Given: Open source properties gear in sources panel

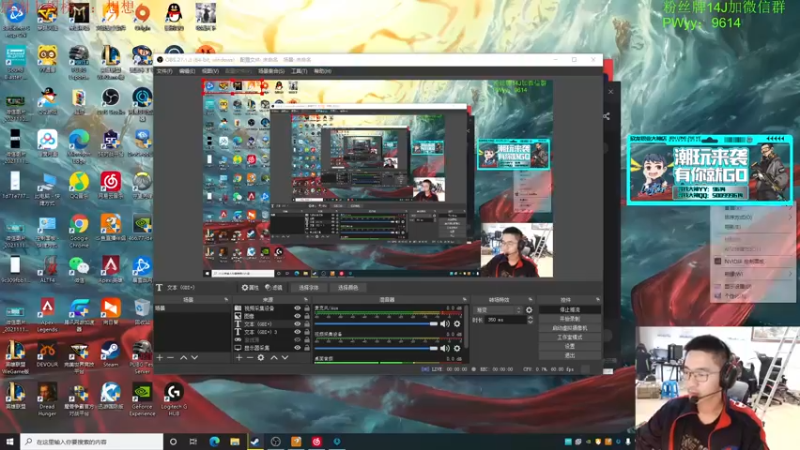Looking at the screenshot, I should pyautogui.click(x=261, y=358).
